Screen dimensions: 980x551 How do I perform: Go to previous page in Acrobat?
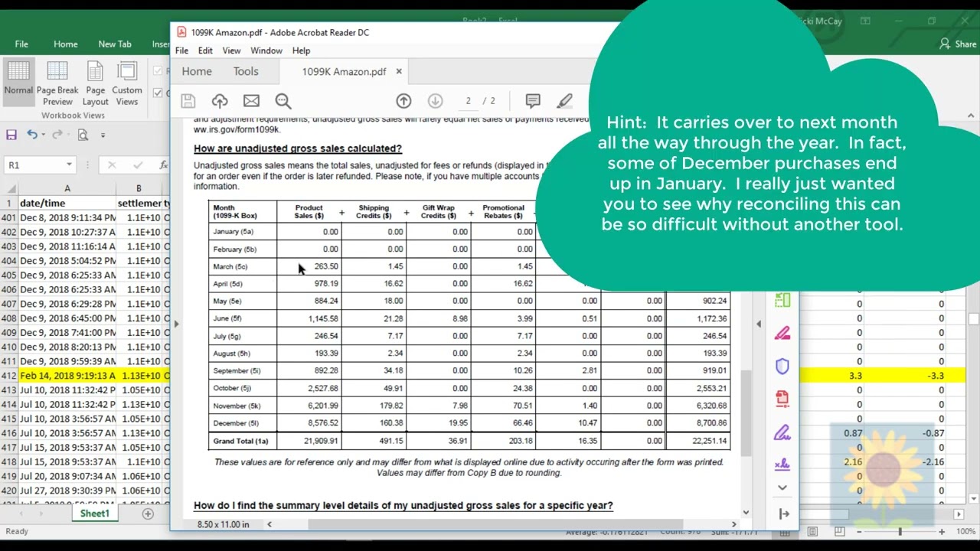coord(403,101)
